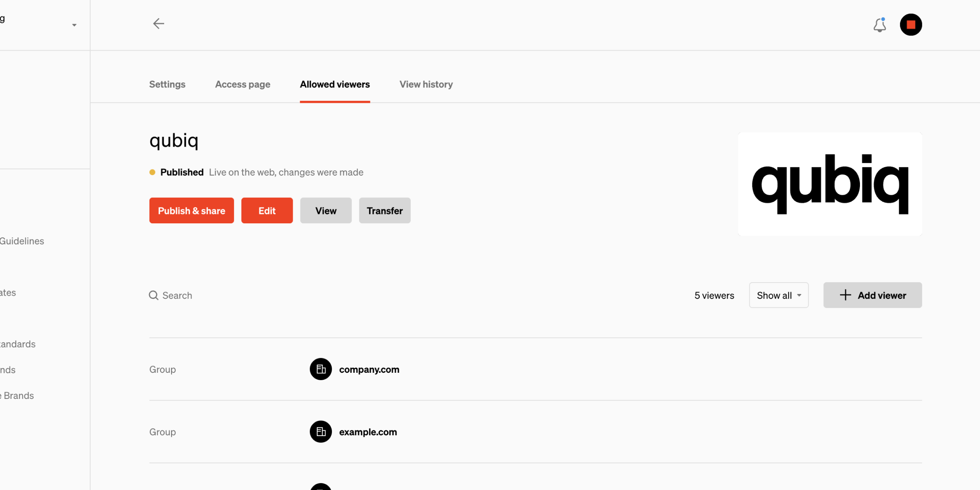Screen dimensions: 980x490
Task: Click the Publish & share button
Action: pos(191,210)
